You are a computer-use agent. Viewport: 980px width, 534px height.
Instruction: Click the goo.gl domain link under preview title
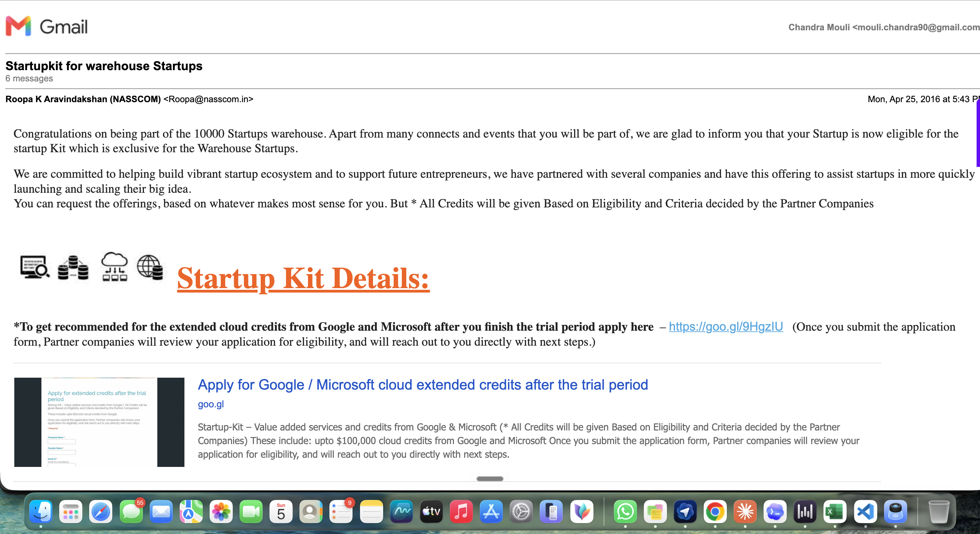211,404
